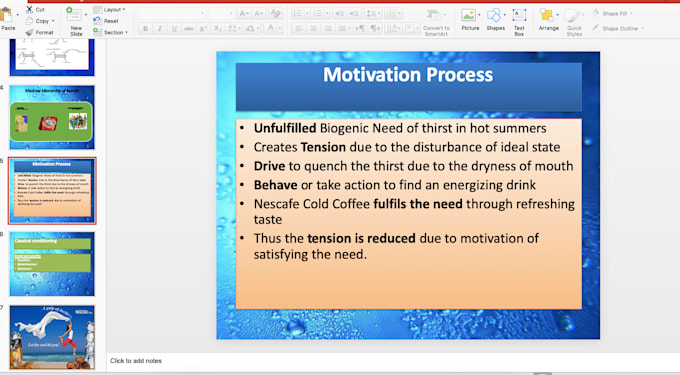Click the Cut scissors button
Image resolution: width=680 pixels, height=375 pixels.
tap(35, 9)
